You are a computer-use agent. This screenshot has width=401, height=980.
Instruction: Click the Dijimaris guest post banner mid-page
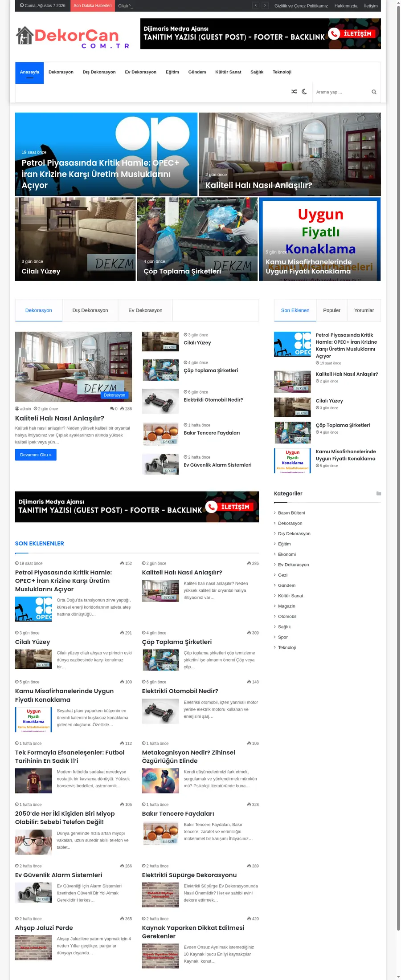click(137, 507)
